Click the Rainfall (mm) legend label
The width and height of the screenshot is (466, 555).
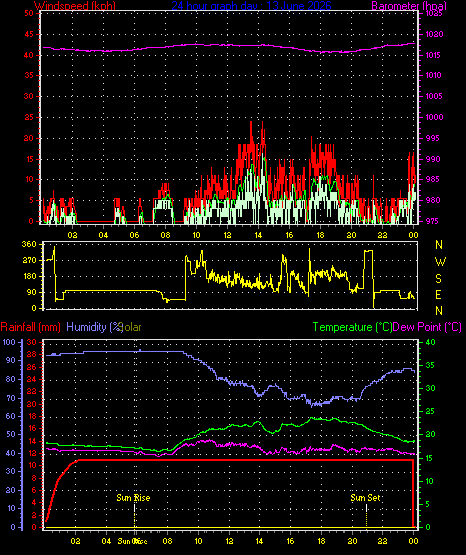pos(30,327)
